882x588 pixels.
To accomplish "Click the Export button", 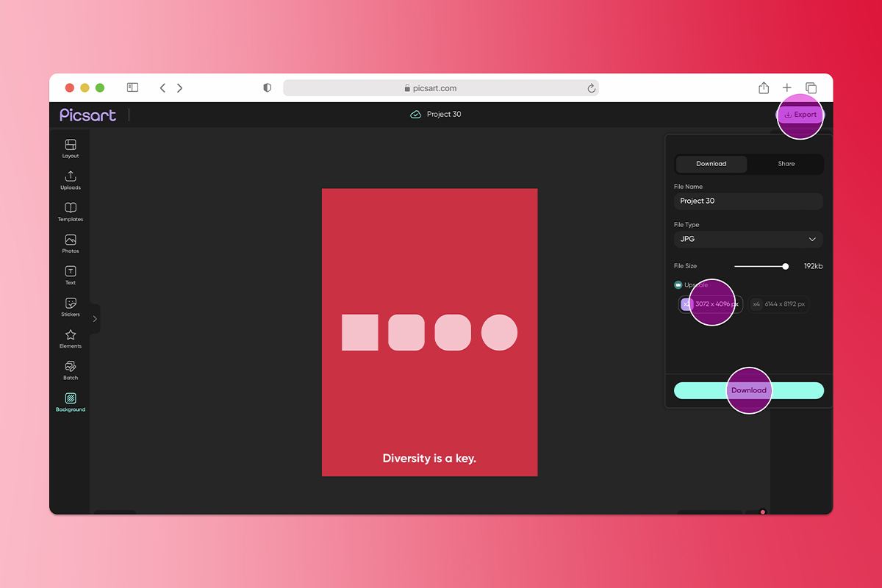I will click(x=800, y=114).
